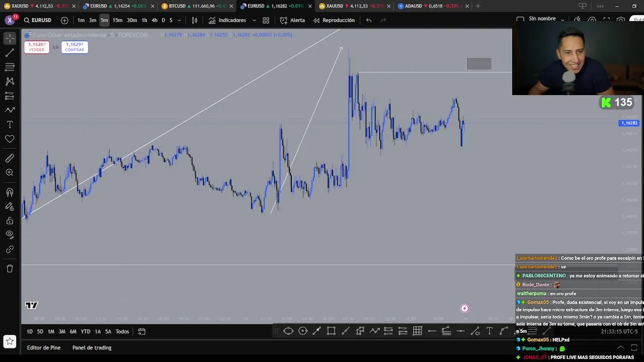Select the trend line drawing tool

10,53
